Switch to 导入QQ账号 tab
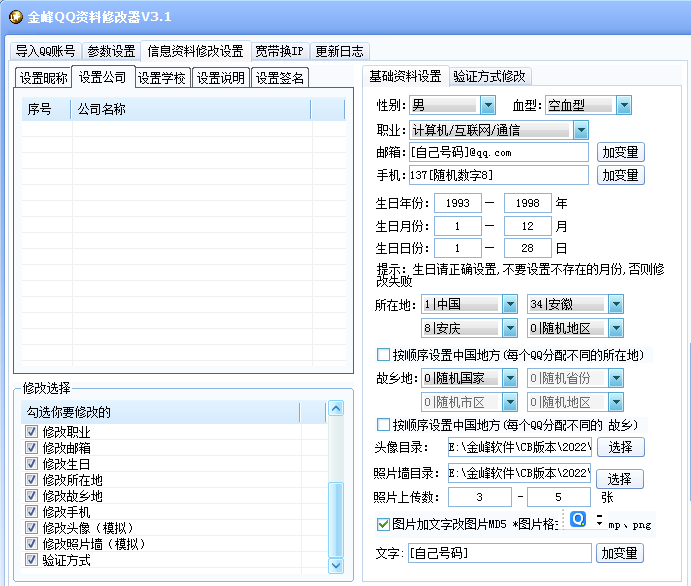Screen dimensions: 691x586 pyautogui.click(x=45, y=51)
